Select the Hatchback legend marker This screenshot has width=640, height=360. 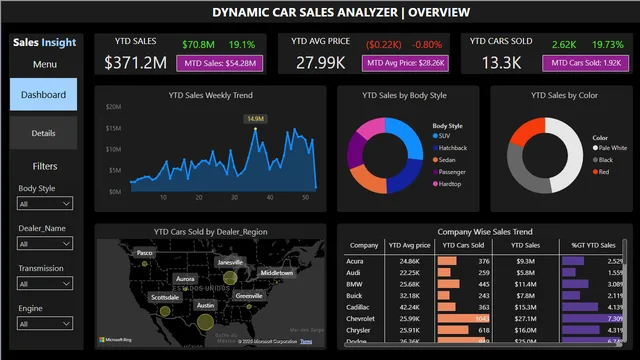(435, 148)
